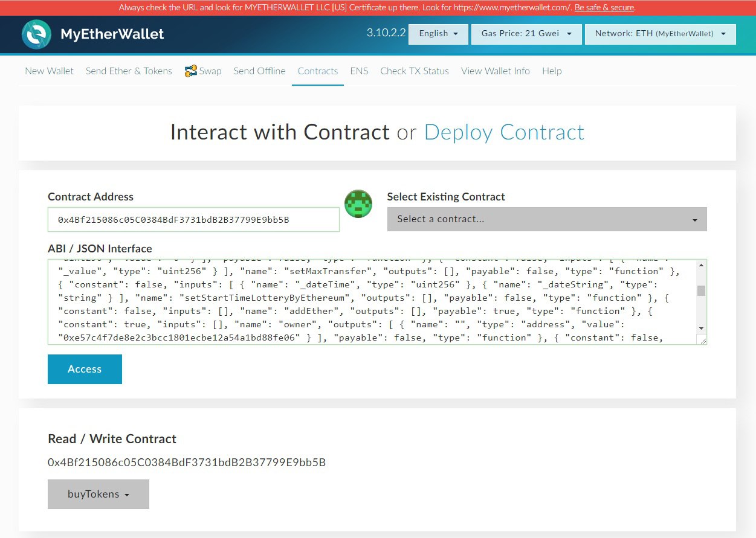Click the ABI / JSON Interface label
Image resolution: width=756 pixels, height=538 pixels.
pyautogui.click(x=100, y=249)
